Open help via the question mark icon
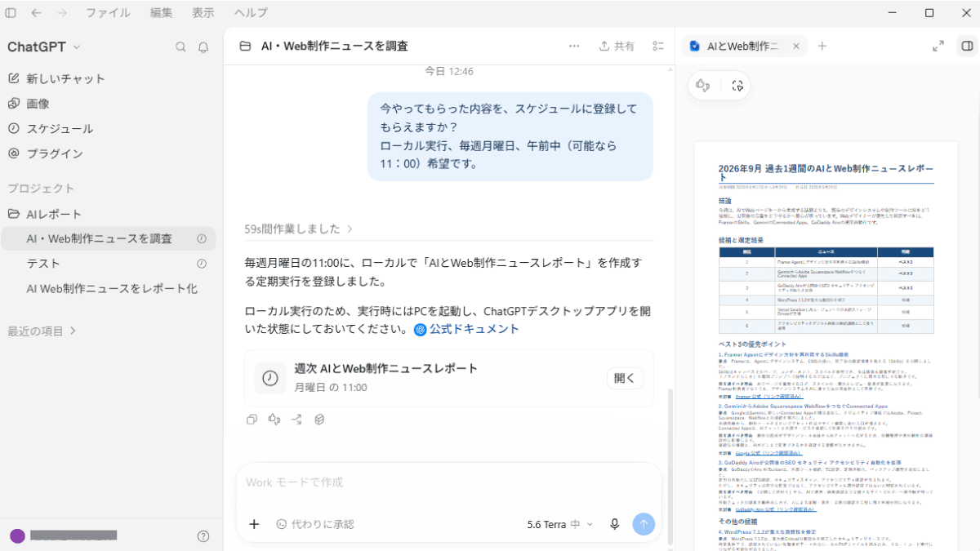 [203, 536]
